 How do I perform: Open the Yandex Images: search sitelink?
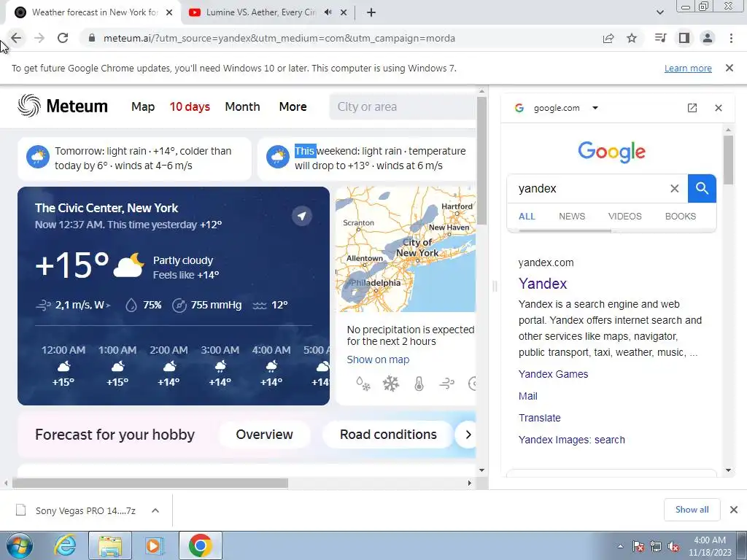point(572,440)
